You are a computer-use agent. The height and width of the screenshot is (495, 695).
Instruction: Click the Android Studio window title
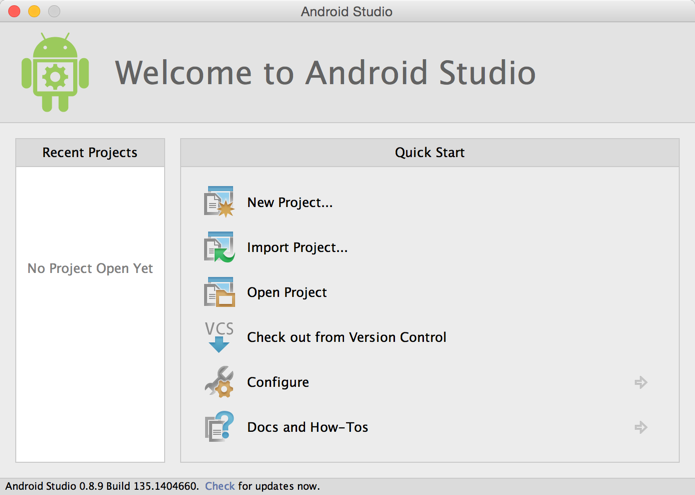click(347, 12)
